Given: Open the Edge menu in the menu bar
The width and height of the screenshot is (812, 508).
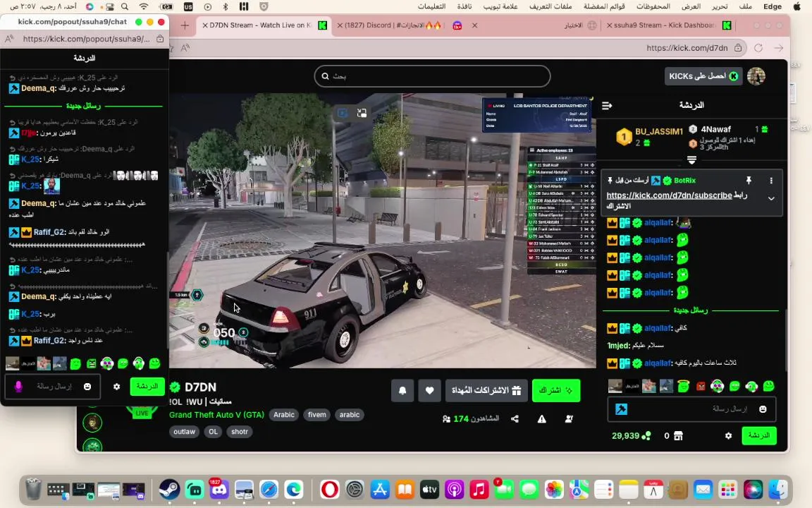Looking at the screenshot, I should (772, 6).
